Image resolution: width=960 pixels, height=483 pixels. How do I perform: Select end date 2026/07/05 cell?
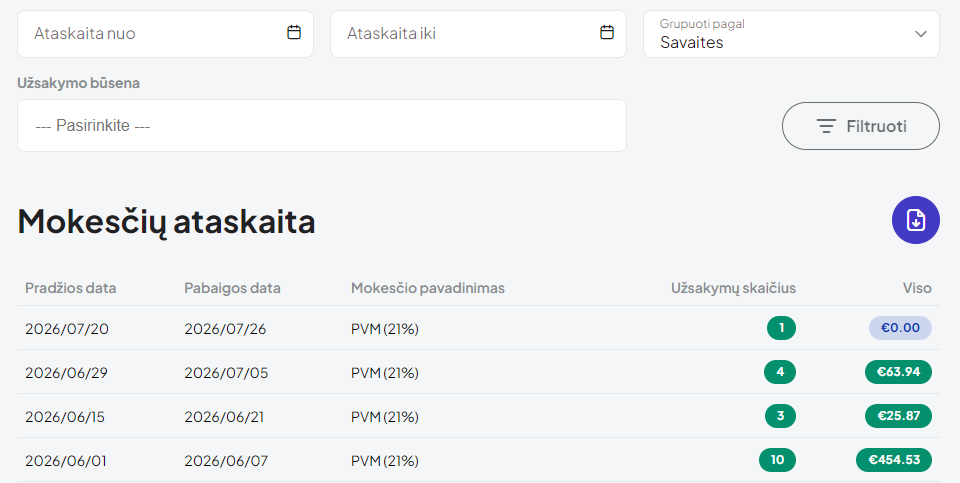coord(226,373)
